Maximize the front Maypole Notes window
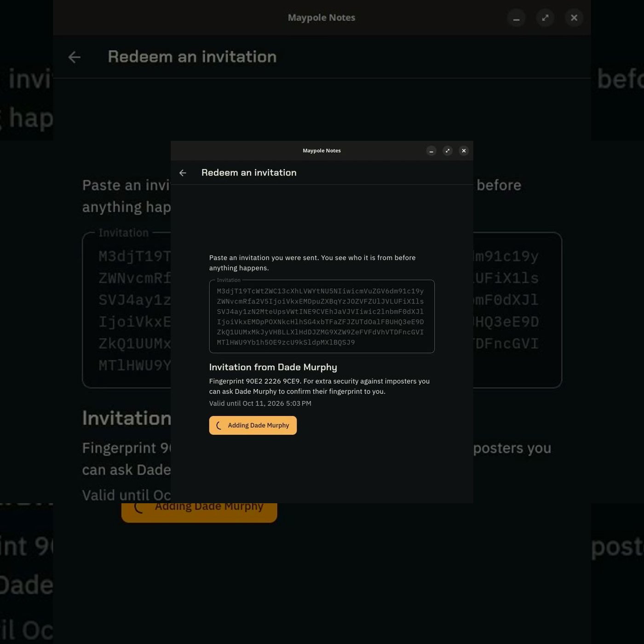The width and height of the screenshot is (644, 644). 448,151
